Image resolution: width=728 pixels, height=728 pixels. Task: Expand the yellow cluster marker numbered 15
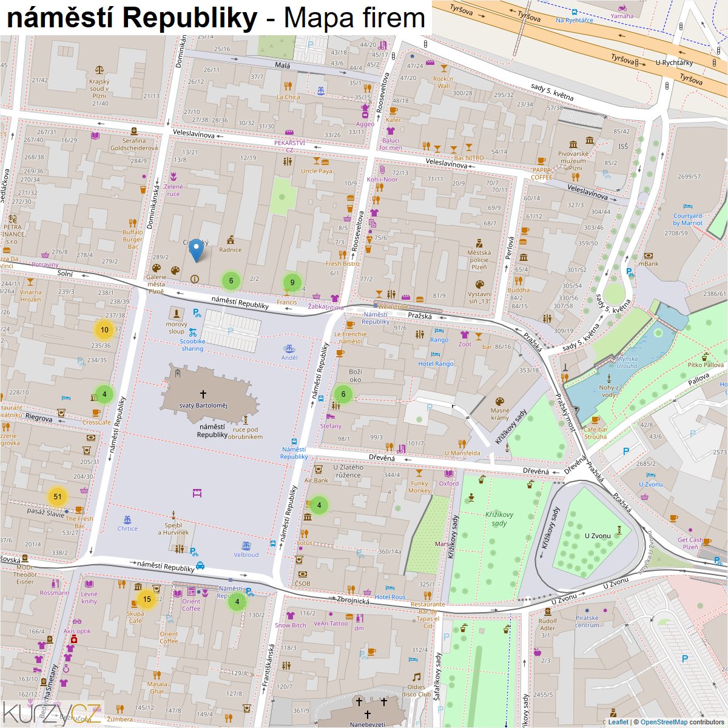point(147,599)
